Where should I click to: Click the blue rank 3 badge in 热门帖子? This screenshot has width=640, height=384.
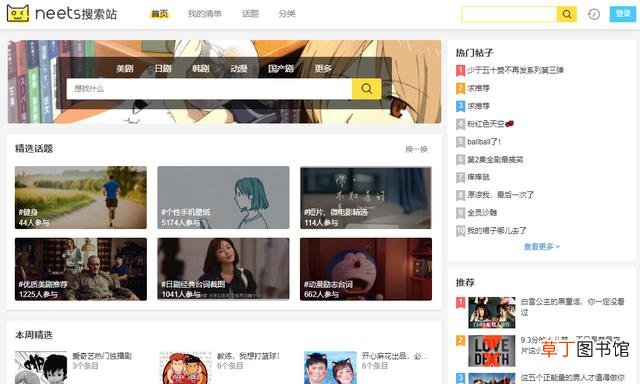pos(460,106)
